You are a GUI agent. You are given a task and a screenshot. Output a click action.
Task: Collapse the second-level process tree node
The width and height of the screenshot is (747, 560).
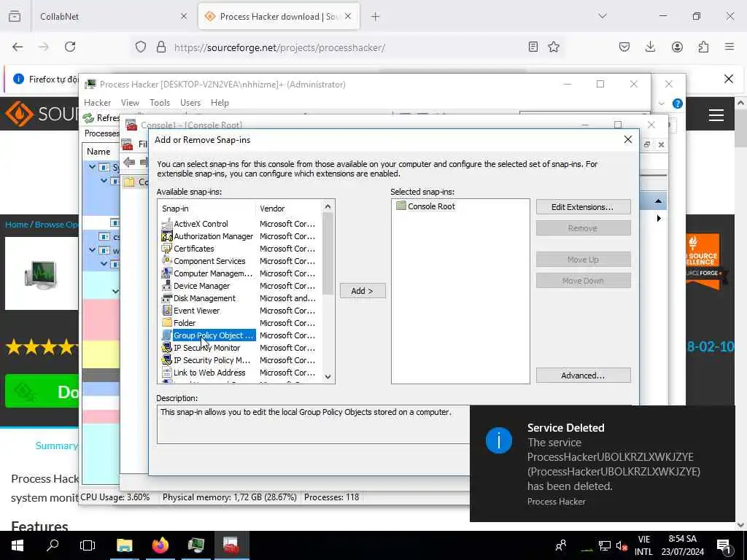tap(104, 181)
